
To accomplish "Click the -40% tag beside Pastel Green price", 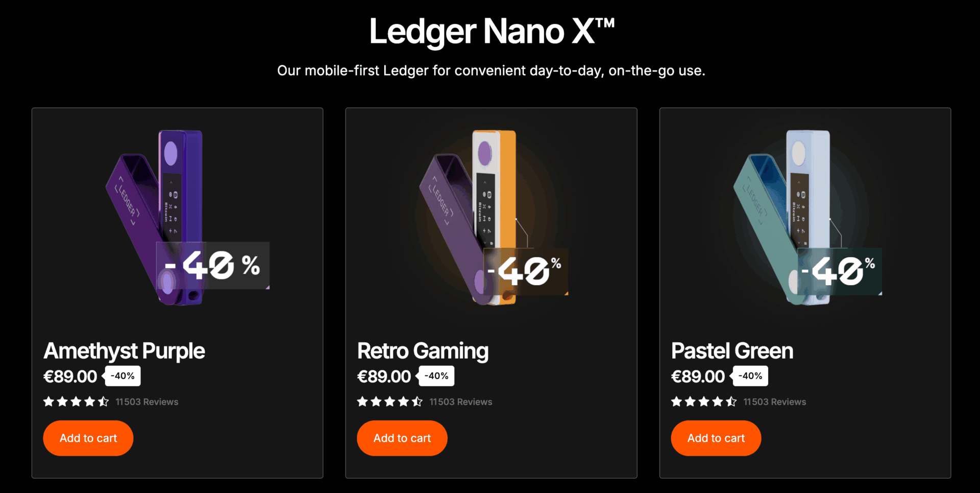I will tap(751, 376).
